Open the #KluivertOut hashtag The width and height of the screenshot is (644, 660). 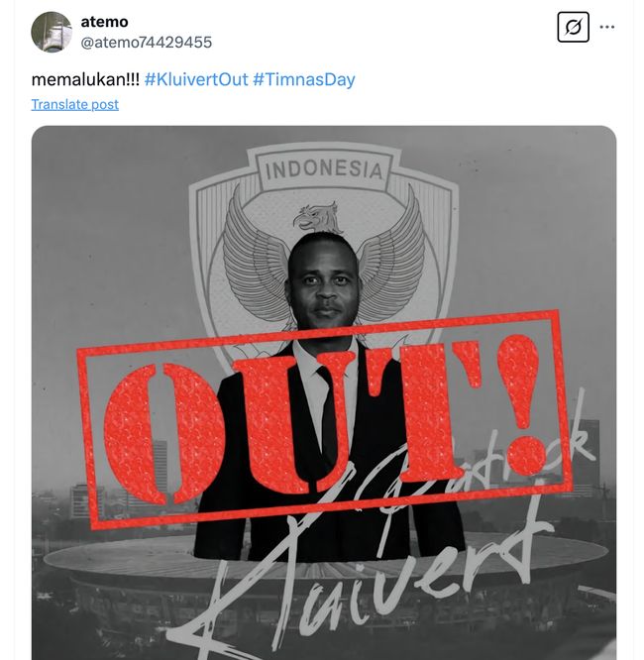[x=196, y=79]
